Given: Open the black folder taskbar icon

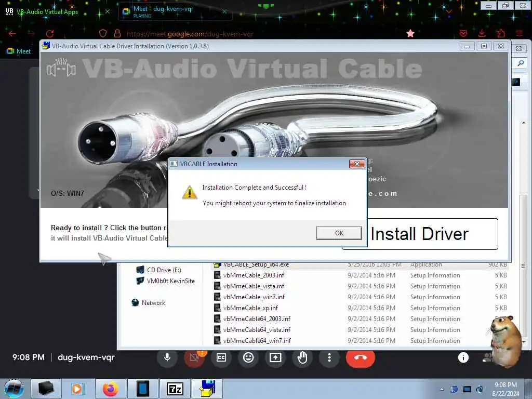Looking at the screenshot, I should (46, 389).
